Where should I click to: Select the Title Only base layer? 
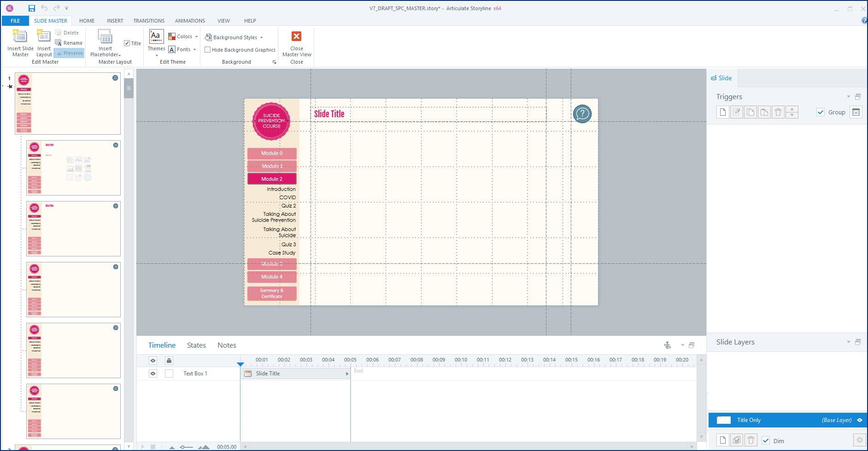tap(787, 420)
